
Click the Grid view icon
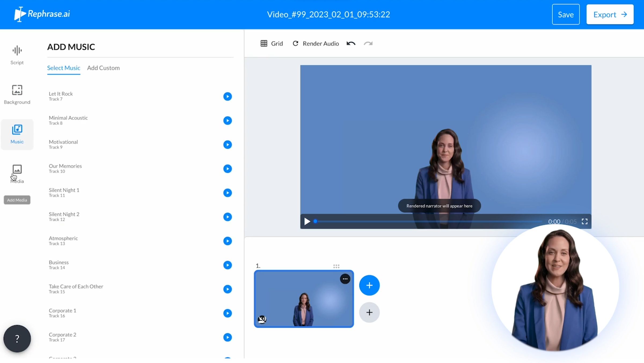264,43
